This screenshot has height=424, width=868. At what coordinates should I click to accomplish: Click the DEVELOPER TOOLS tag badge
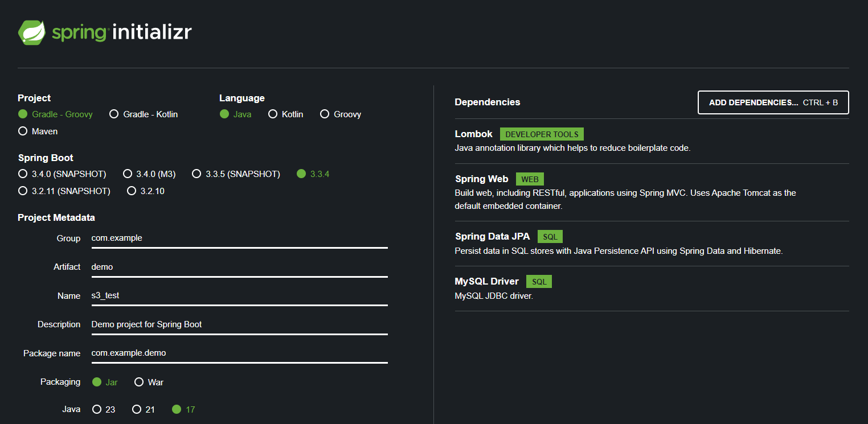(542, 134)
